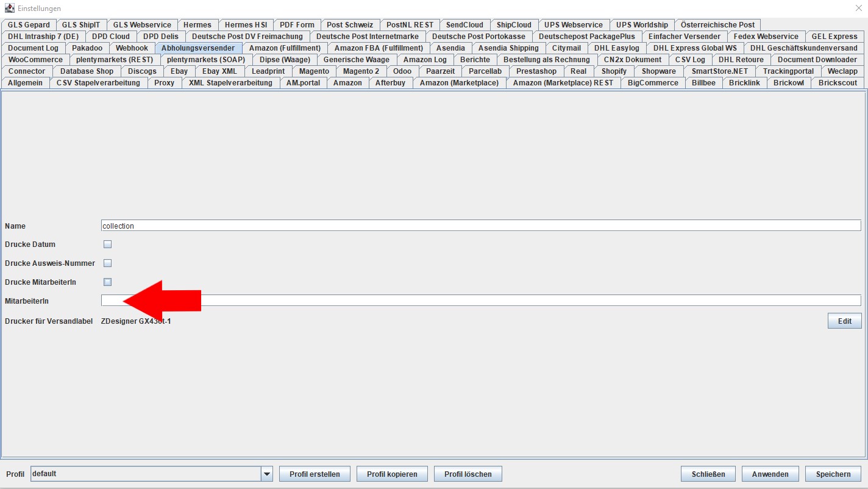Click the Name input field
This screenshot has width=868, height=489.
(481, 226)
